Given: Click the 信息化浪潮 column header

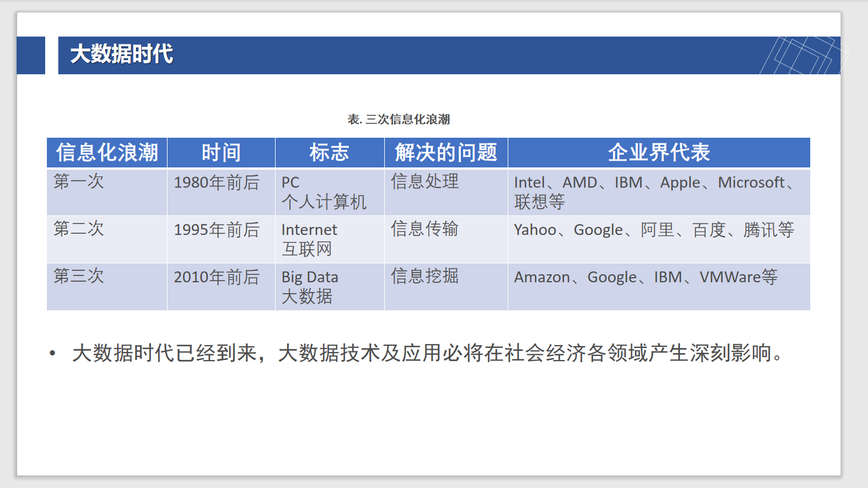Looking at the screenshot, I should tap(107, 153).
